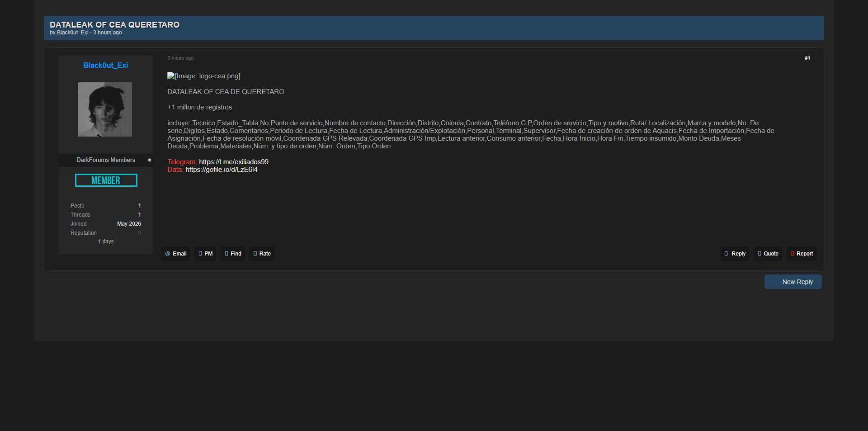
Task: Report this post
Action: [802, 254]
